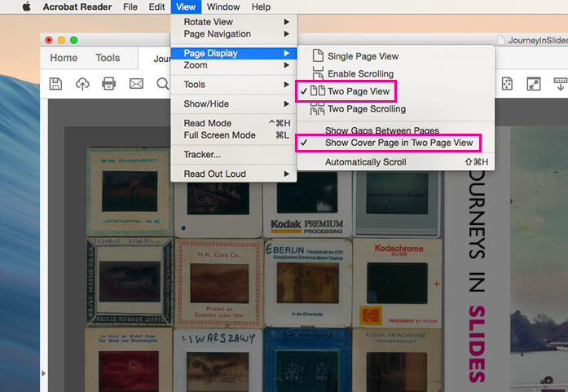Image resolution: width=568 pixels, height=392 pixels.
Task: Click the Save floppy disk toolbar icon
Action: tap(55, 84)
